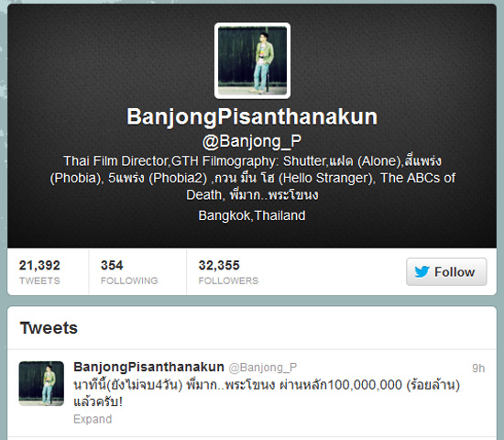Click the Thai tweet text about 100,000,000
This screenshot has width=504, height=440.
point(267,393)
